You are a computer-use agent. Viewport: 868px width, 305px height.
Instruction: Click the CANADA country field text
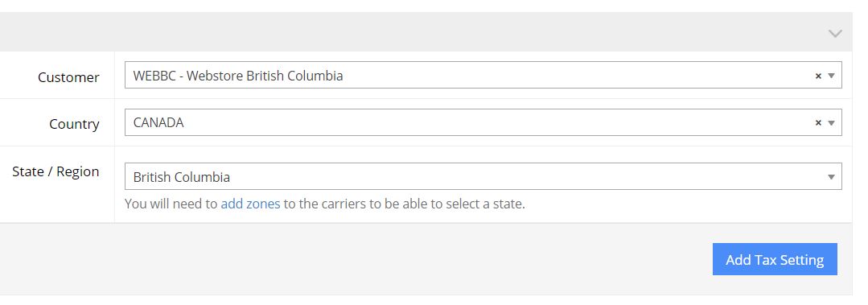[158, 123]
